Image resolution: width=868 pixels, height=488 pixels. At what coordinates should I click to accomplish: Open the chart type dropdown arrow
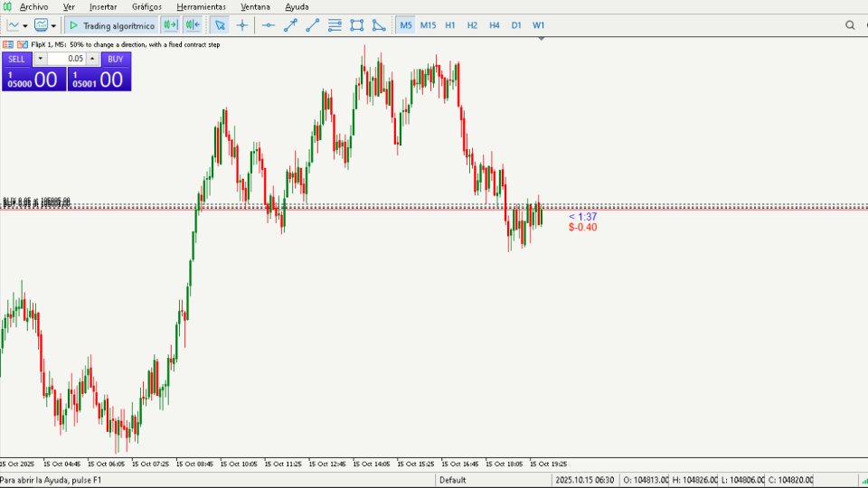[25, 25]
